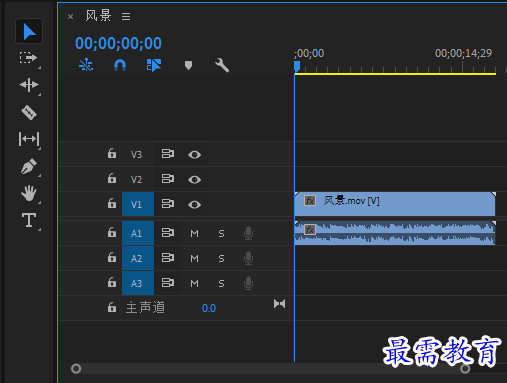The width and height of the screenshot is (507, 383).
Task: Click voice-over record mic on A3
Action: click(x=248, y=283)
